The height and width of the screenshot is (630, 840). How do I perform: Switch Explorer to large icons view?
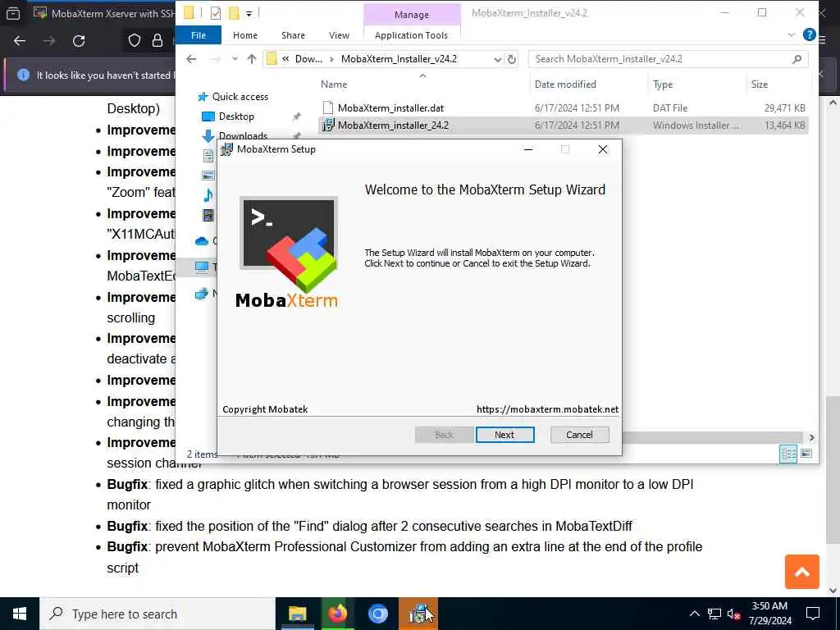pyautogui.click(x=806, y=454)
